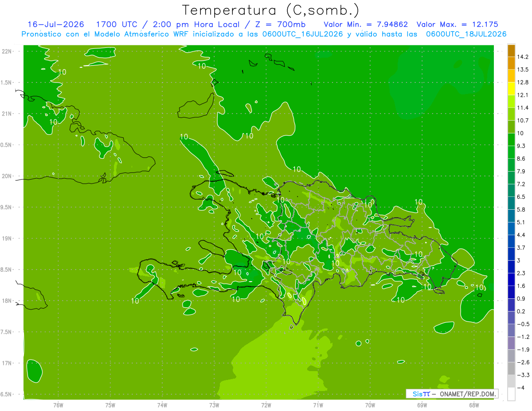This screenshot has width=532, height=411.
Task: Click the "22N" latitude tick label
Action: coord(7,51)
